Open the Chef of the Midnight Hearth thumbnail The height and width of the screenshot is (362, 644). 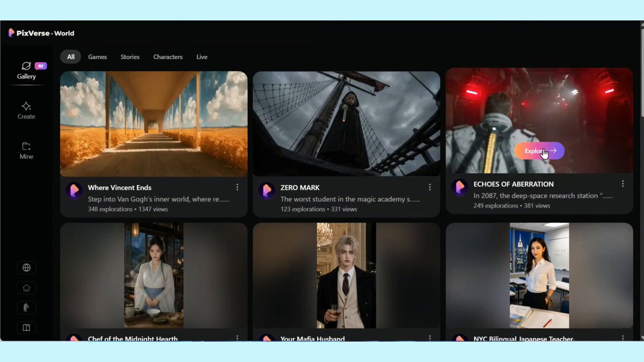point(154,275)
